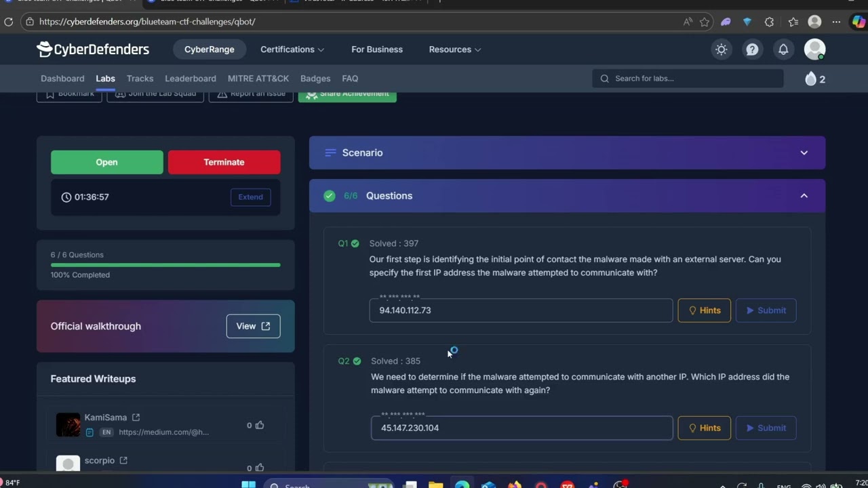Open the KamiSama medium.com writeup link
The width and height of the screenshot is (868, 488).
click(163, 432)
